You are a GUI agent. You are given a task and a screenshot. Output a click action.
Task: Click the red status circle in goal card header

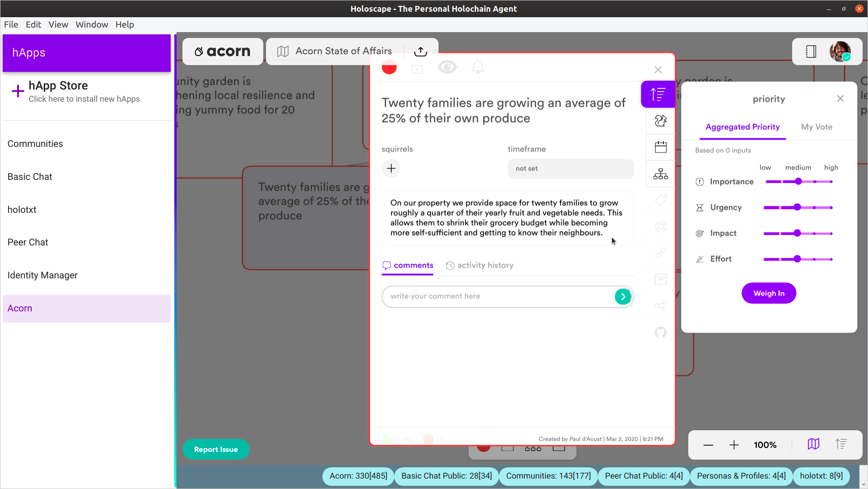pyautogui.click(x=389, y=67)
